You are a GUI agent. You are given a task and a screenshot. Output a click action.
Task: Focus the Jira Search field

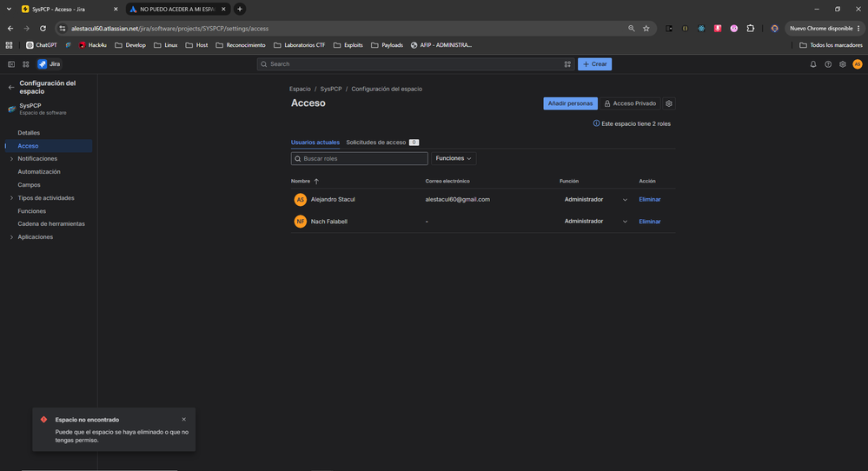[415, 64]
